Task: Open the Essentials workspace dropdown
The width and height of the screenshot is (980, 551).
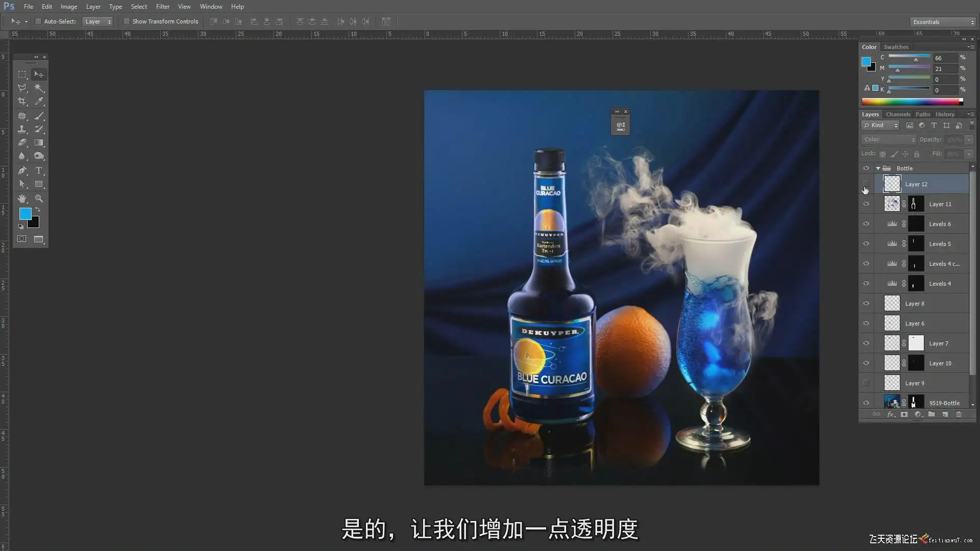Action: (x=943, y=22)
